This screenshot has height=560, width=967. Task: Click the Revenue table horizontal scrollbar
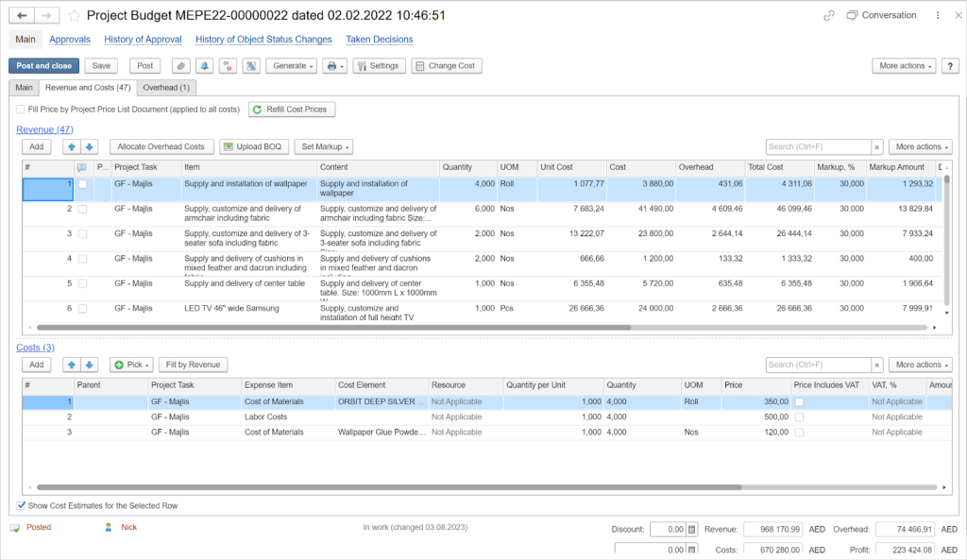coord(333,328)
